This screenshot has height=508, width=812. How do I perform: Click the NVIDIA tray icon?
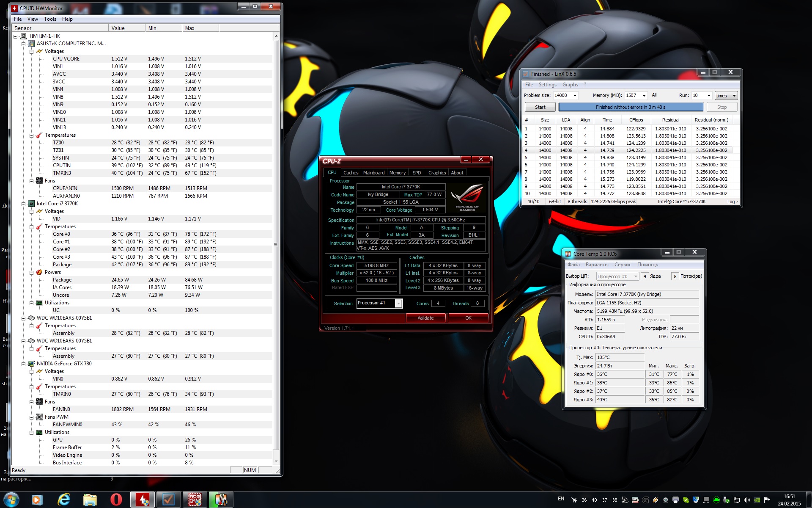pyautogui.click(x=757, y=500)
